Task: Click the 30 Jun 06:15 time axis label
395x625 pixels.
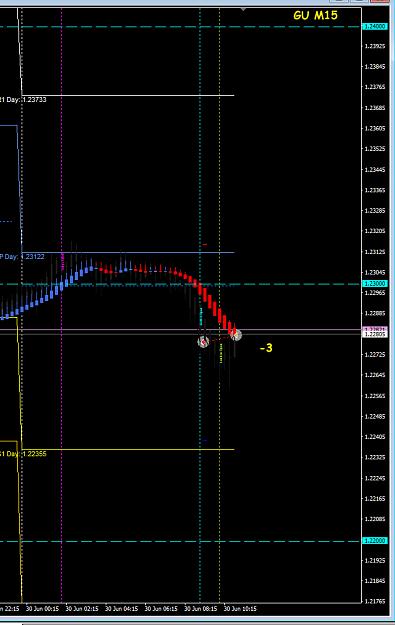Action: (x=161, y=609)
